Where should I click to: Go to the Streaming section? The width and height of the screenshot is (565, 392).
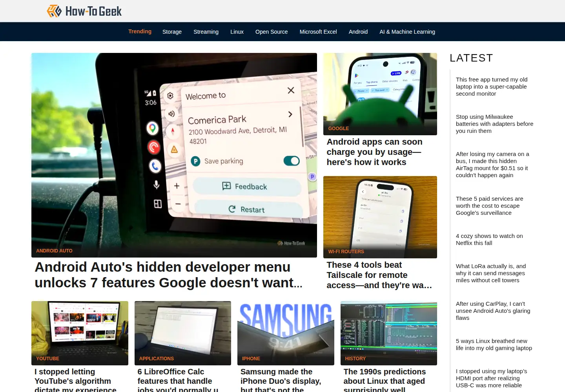point(206,32)
